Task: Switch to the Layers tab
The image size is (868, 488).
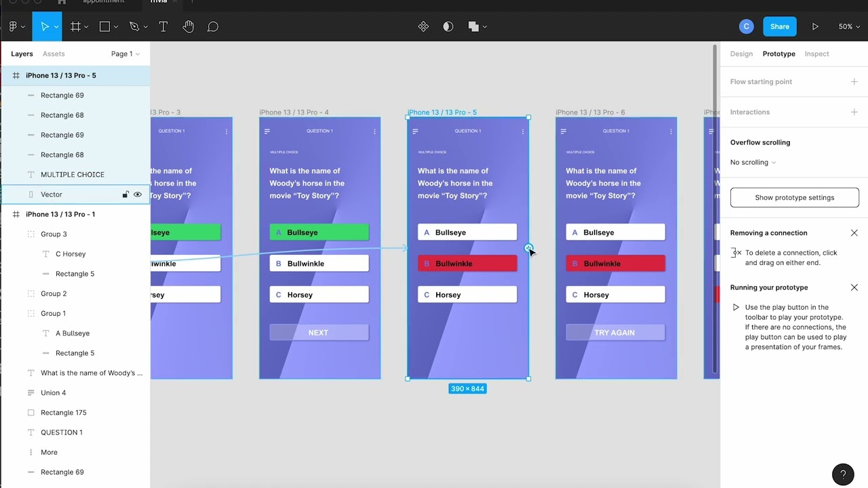Action: pyautogui.click(x=22, y=54)
